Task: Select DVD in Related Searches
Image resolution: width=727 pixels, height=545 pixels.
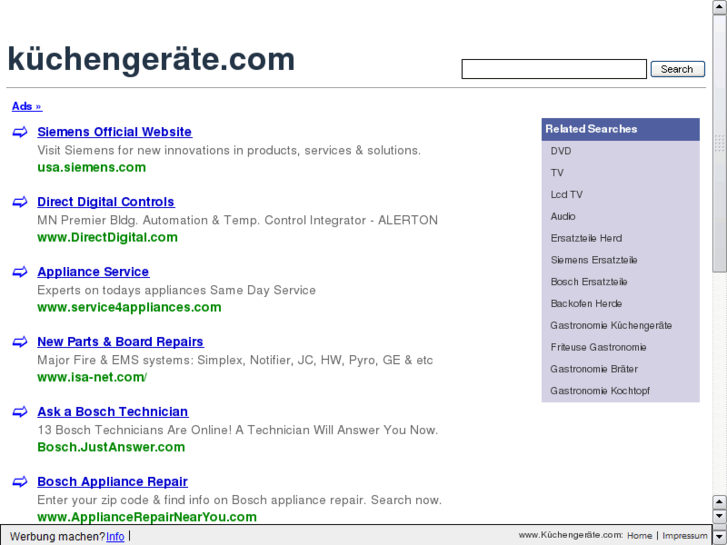Action: tap(561, 151)
